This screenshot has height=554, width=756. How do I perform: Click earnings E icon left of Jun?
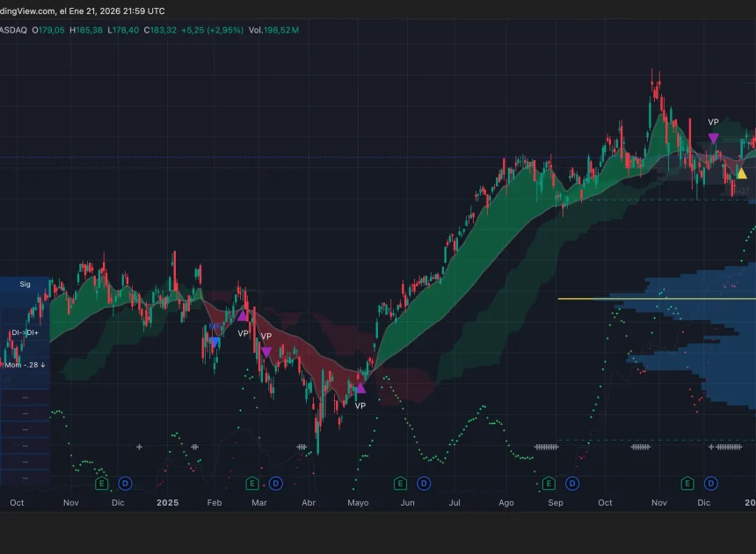pyautogui.click(x=400, y=483)
